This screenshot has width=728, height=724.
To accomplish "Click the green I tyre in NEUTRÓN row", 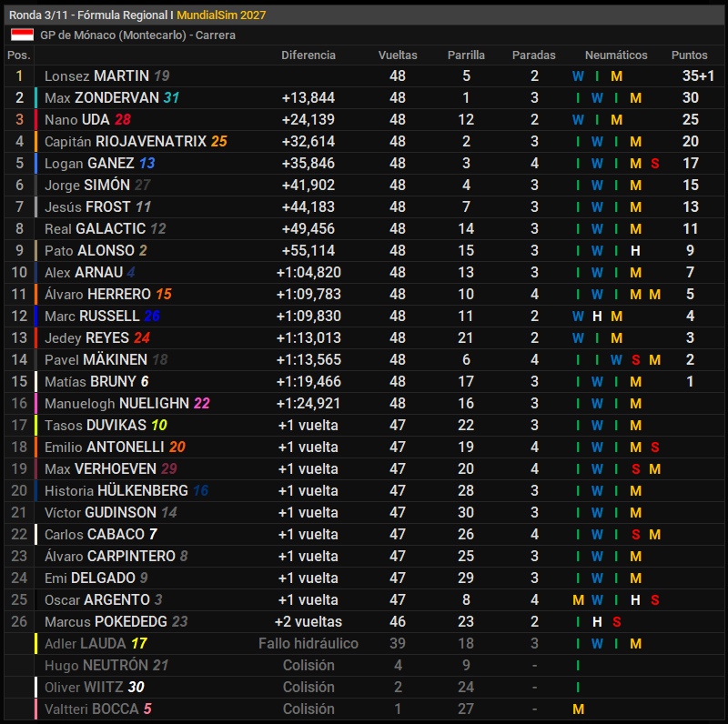I will [578, 665].
